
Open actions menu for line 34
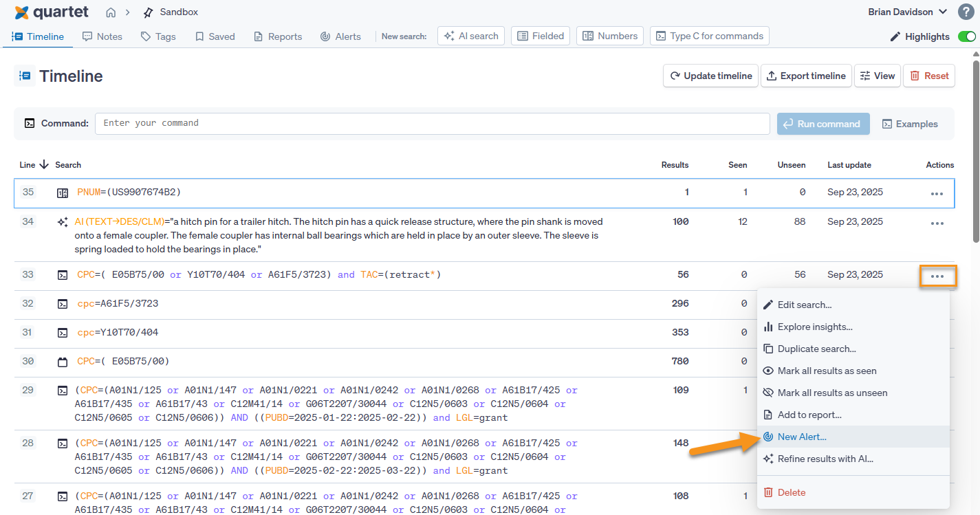[x=936, y=223]
